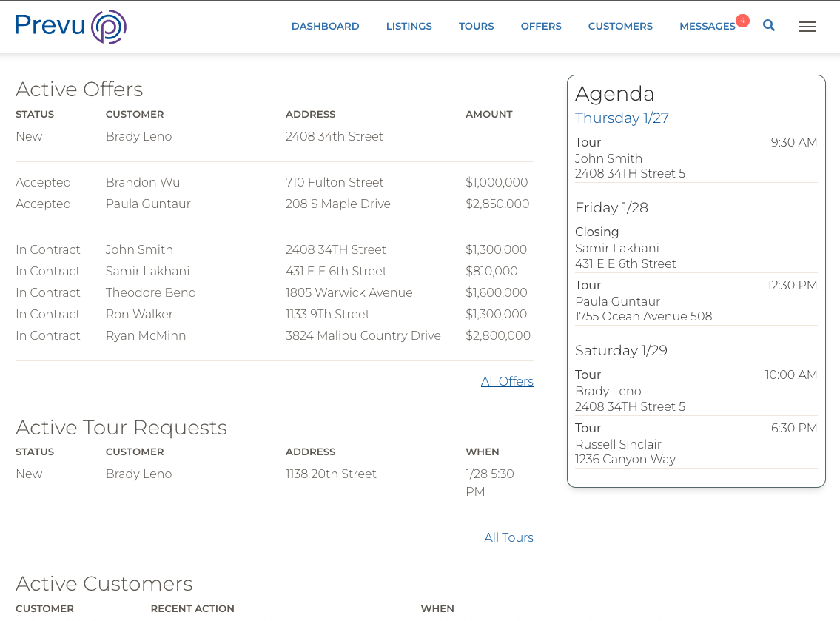Go to the Dashboard menu item
The image size is (840, 621).
325,26
